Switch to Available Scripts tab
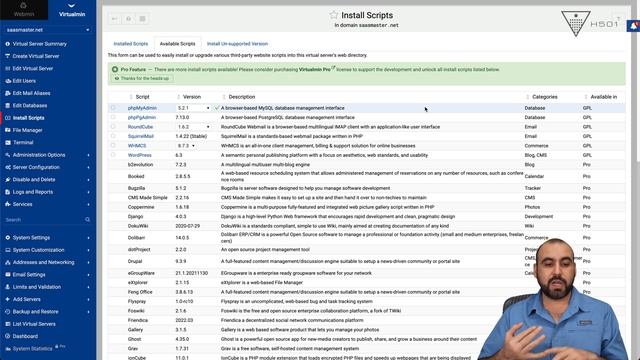 click(178, 44)
